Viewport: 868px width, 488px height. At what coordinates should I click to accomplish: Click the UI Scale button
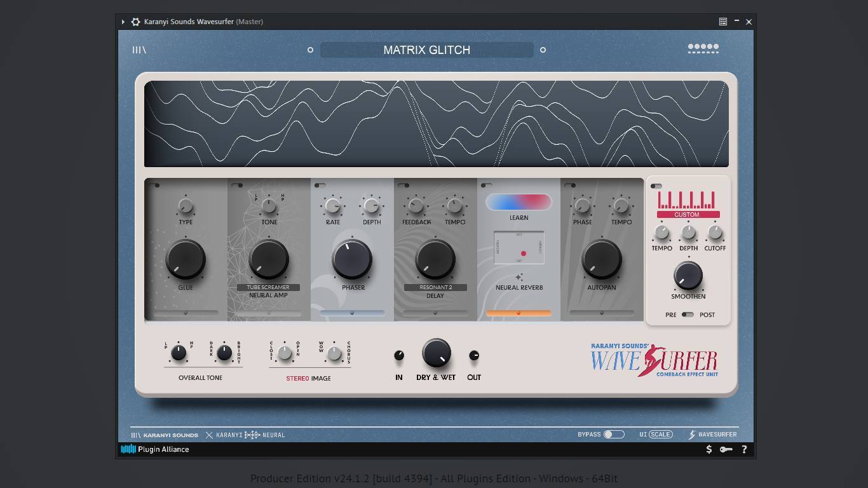[660, 435]
